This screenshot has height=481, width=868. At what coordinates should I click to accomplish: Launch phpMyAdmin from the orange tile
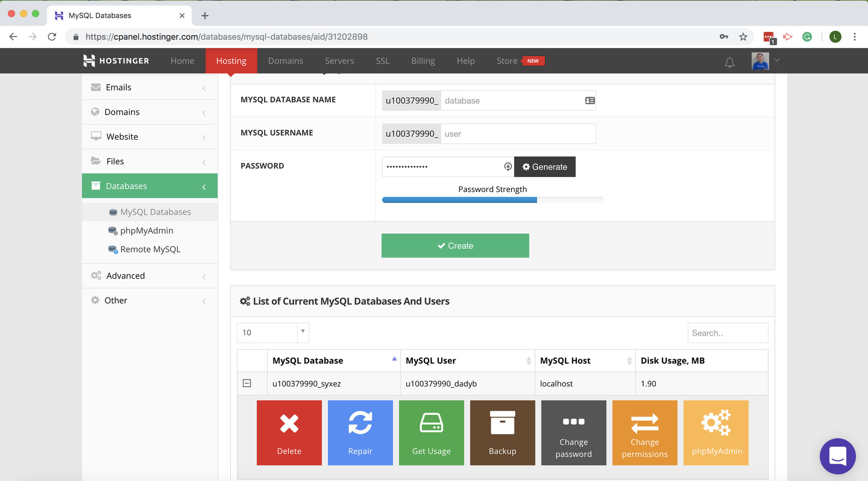tap(716, 433)
